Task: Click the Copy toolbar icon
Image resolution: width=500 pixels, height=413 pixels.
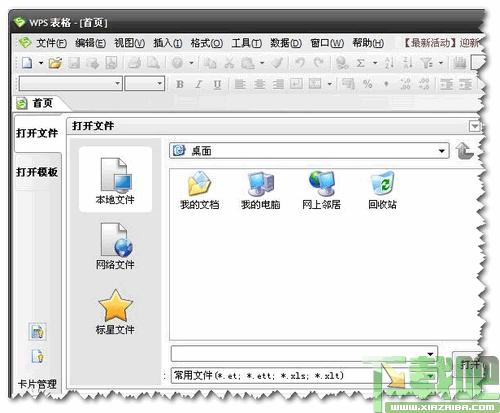Action: (x=210, y=63)
